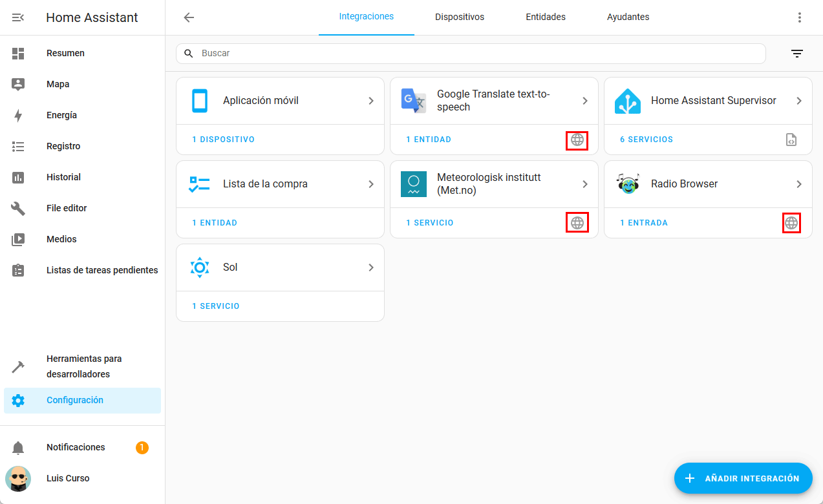Click globe icon on Radio Browser card
The image size is (823, 504).
click(x=791, y=223)
